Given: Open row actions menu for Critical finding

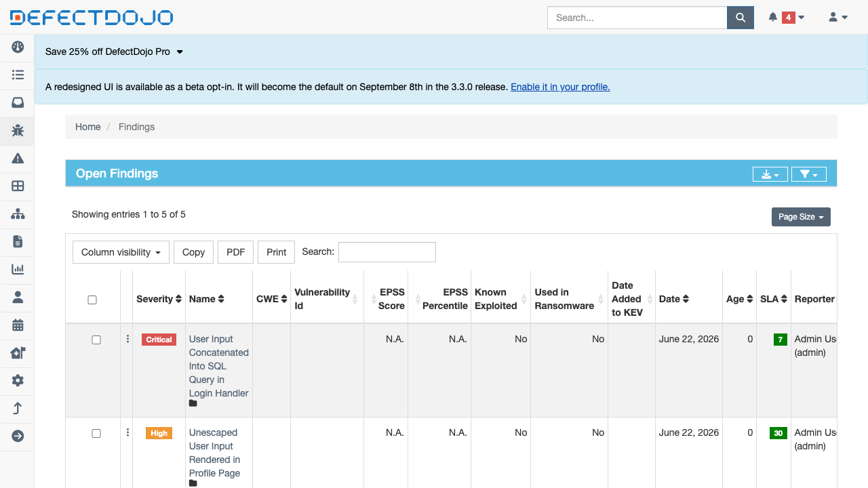Looking at the screenshot, I should [x=127, y=339].
